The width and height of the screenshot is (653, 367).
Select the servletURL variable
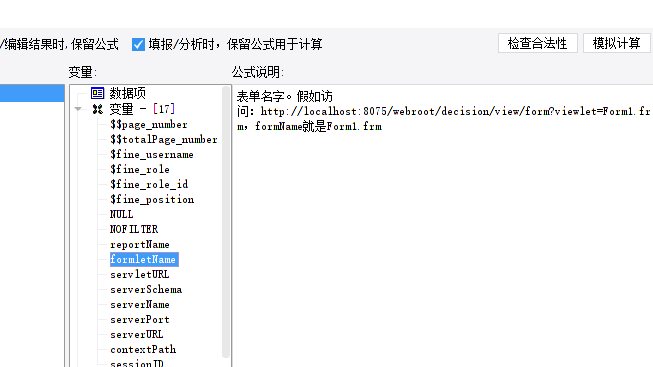tap(140, 275)
